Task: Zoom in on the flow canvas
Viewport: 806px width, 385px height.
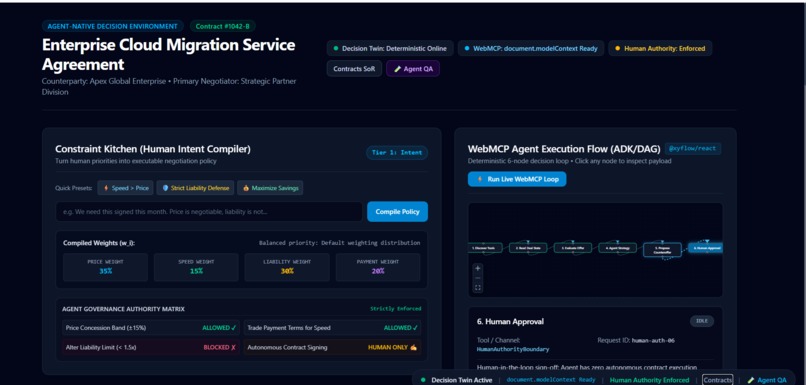Action: pyautogui.click(x=478, y=268)
